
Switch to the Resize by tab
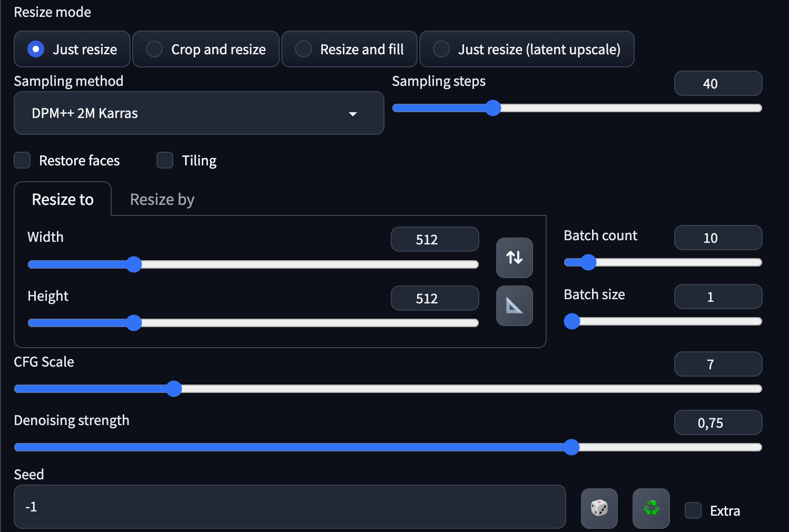(162, 199)
